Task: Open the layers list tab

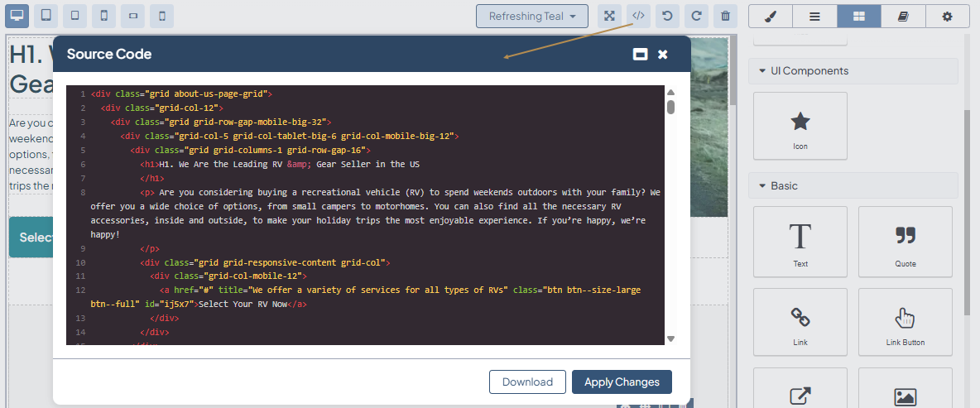Action: click(814, 16)
